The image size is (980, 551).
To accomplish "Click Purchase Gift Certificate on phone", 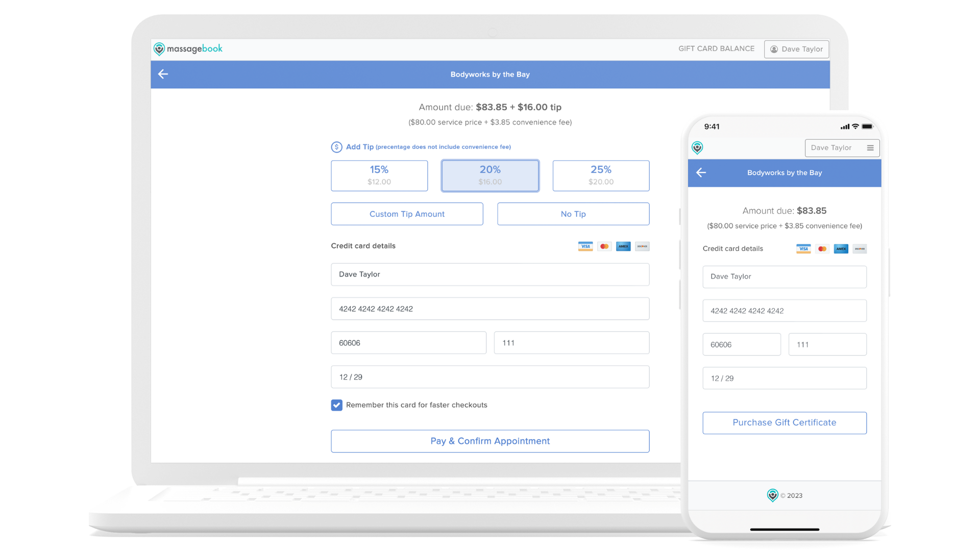I will [785, 423].
